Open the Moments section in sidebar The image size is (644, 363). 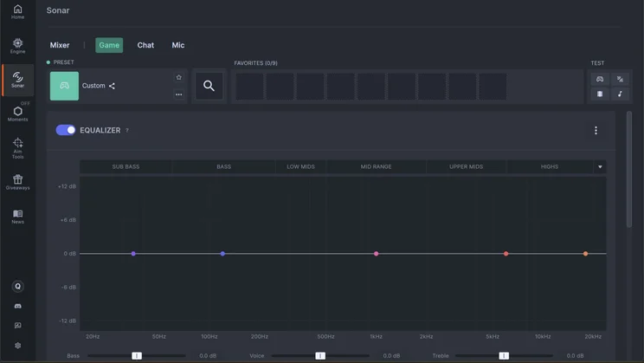tap(17, 113)
